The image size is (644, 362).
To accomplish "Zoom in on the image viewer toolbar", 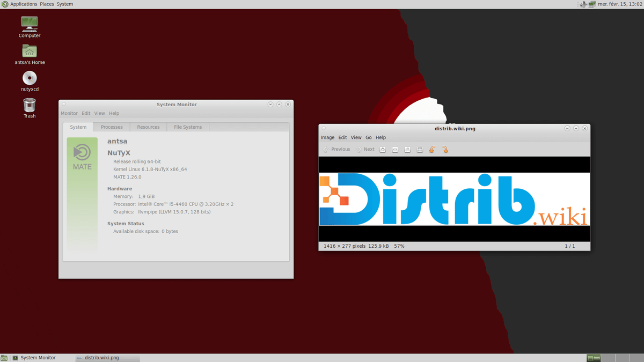I will click(x=383, y=150).
